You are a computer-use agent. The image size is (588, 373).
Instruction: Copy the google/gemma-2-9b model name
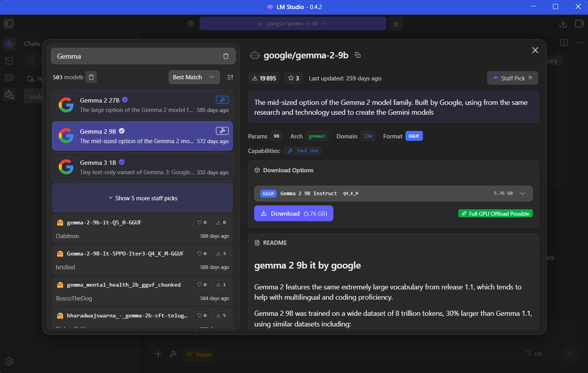(x=357, y=56)
